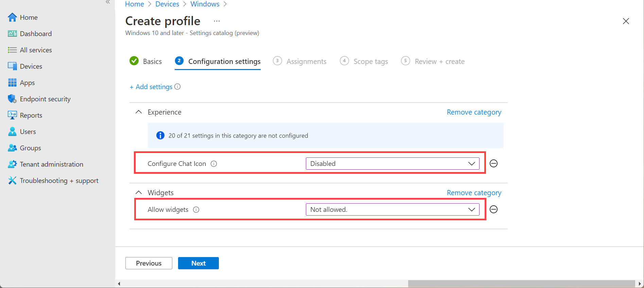The width and height of the screenshot is (644, 288).
Task: Open Apps in the sidebar
Action: [x=28, y=83]
